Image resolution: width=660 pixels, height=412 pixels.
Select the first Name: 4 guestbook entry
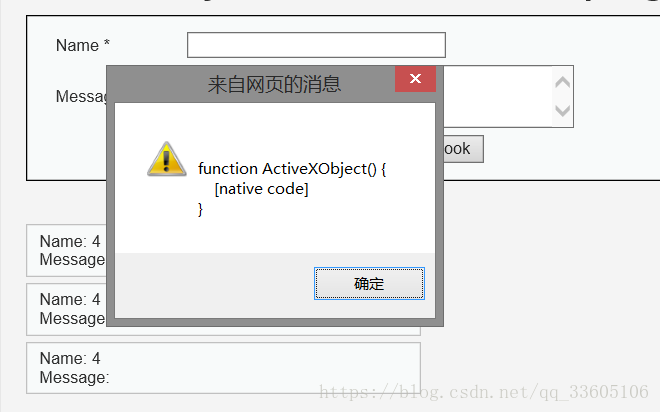67,250
